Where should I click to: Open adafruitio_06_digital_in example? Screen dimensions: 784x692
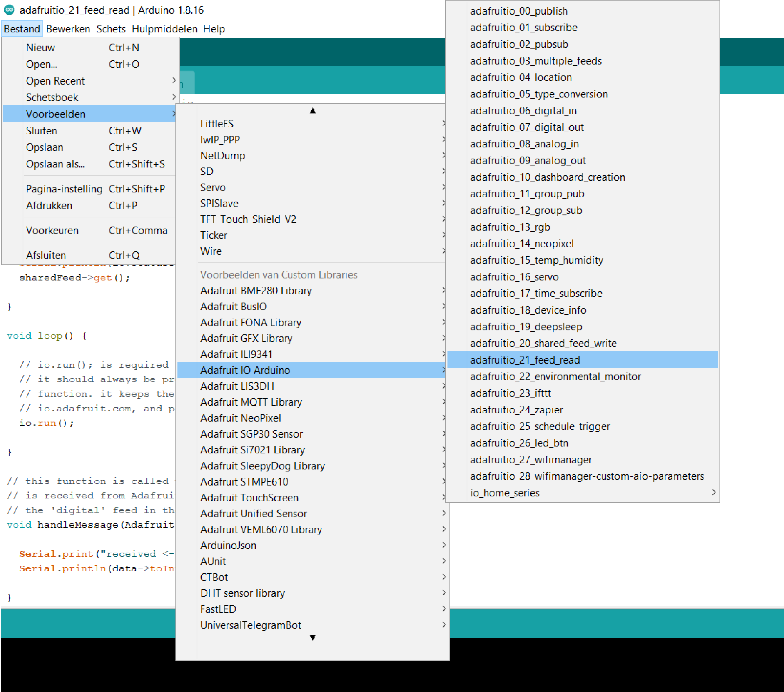[583, 110]
